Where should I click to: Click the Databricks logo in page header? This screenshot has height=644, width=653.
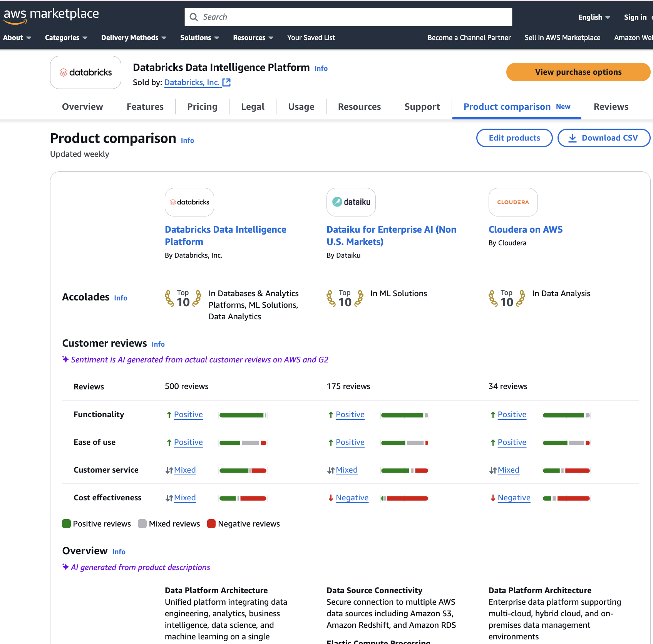pyautogui.click(x=85, y=72)
